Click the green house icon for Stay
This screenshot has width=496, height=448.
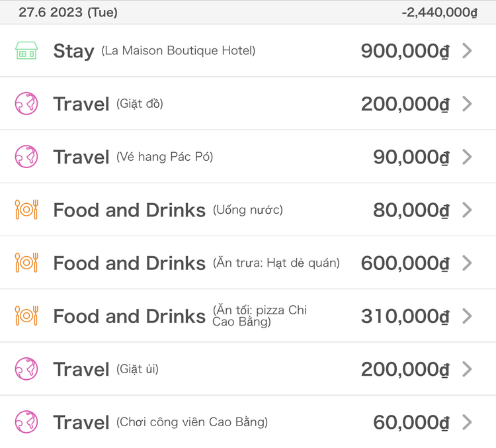pyautogui.click(x=26, y=50)
